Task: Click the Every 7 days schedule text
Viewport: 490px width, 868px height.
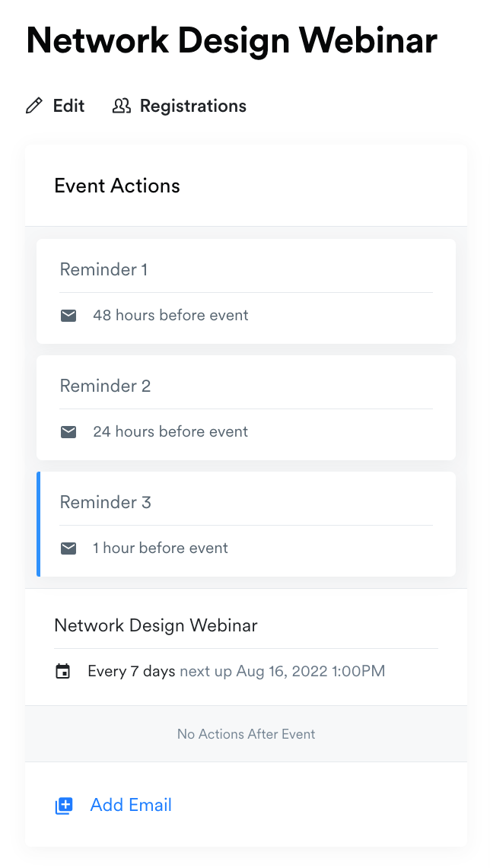Action: coord(132,671)
